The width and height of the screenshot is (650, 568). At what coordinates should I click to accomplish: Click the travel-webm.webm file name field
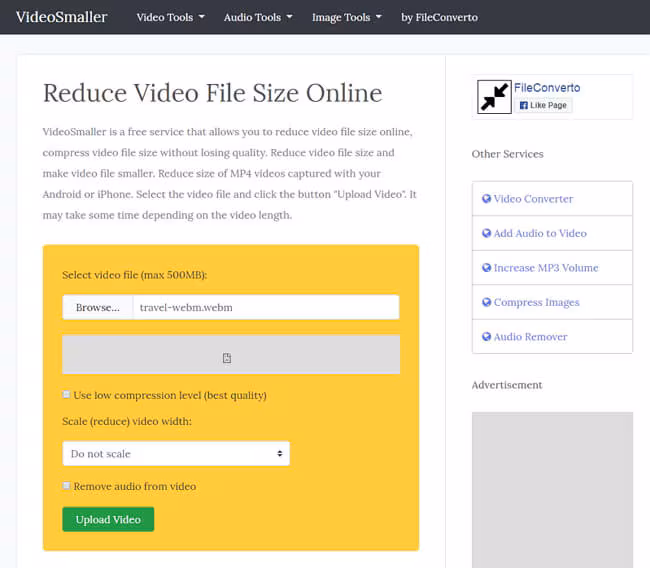[x=266, y=307]
